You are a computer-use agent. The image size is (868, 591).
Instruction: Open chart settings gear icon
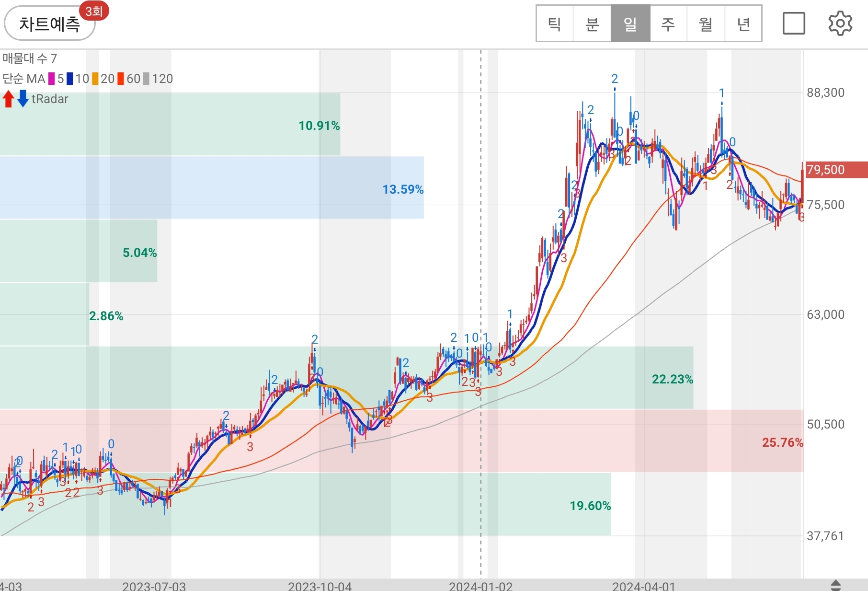[x=840, y=23]
